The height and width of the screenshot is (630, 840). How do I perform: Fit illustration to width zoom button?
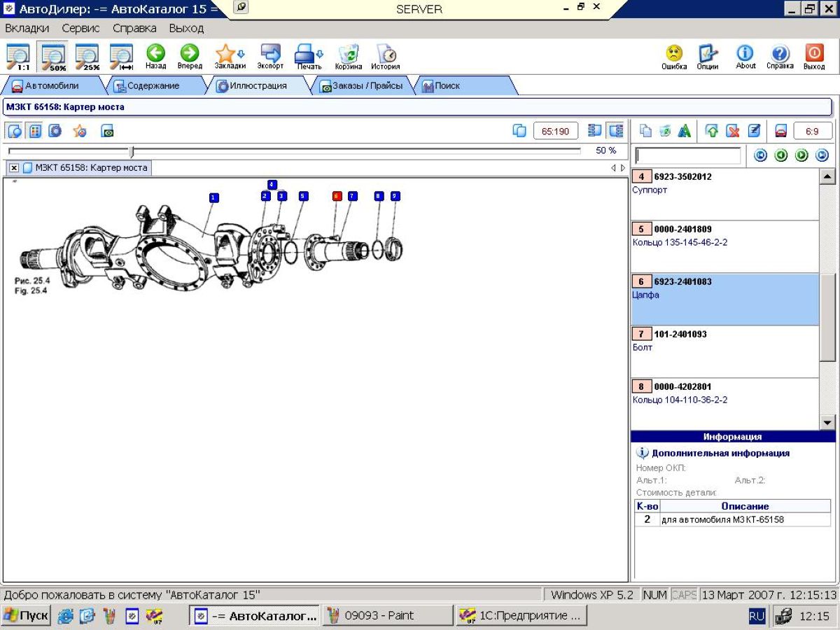pyautogui.click(x=121, y=57)
